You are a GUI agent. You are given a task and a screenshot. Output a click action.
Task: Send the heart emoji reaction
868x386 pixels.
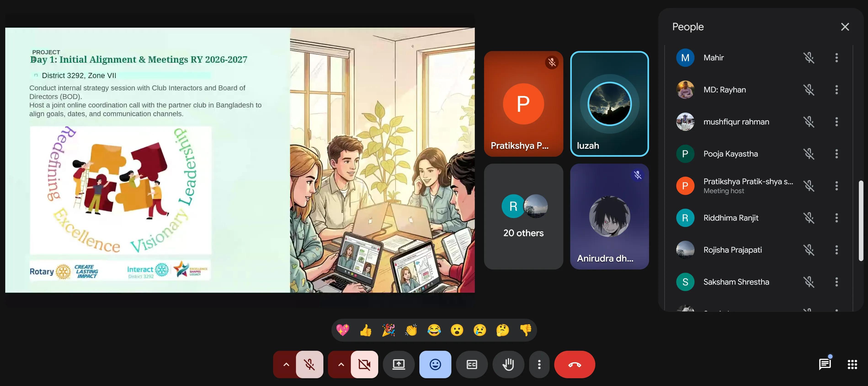point(343,330)
